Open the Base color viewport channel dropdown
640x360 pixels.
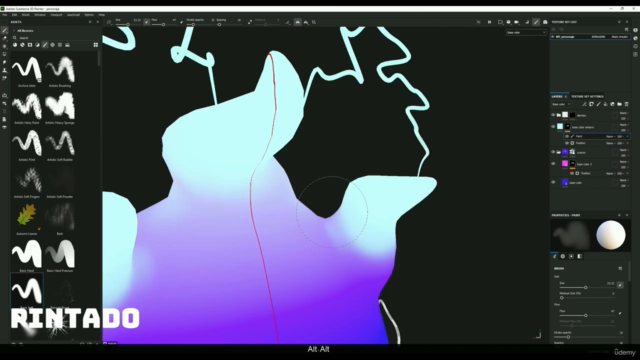526,32
